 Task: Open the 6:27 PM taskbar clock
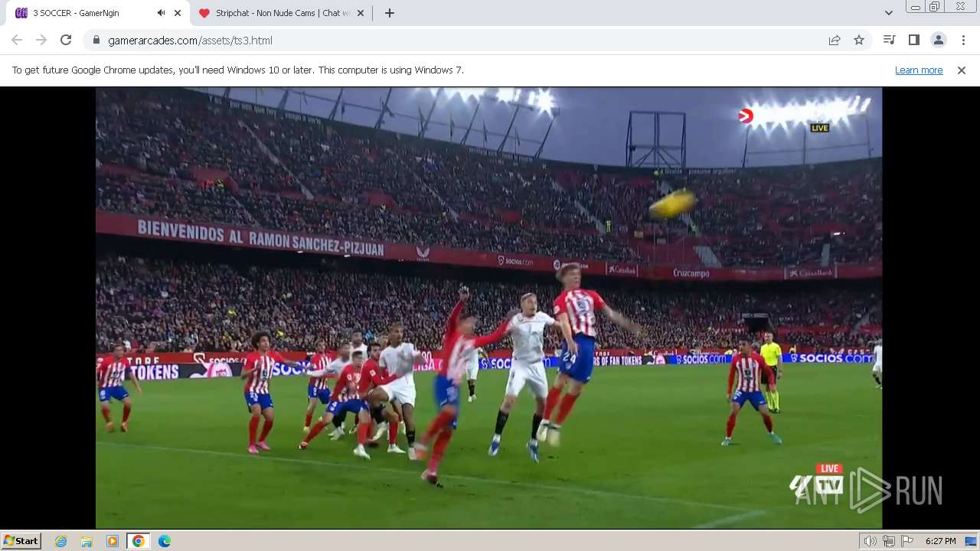coord(940,541)
